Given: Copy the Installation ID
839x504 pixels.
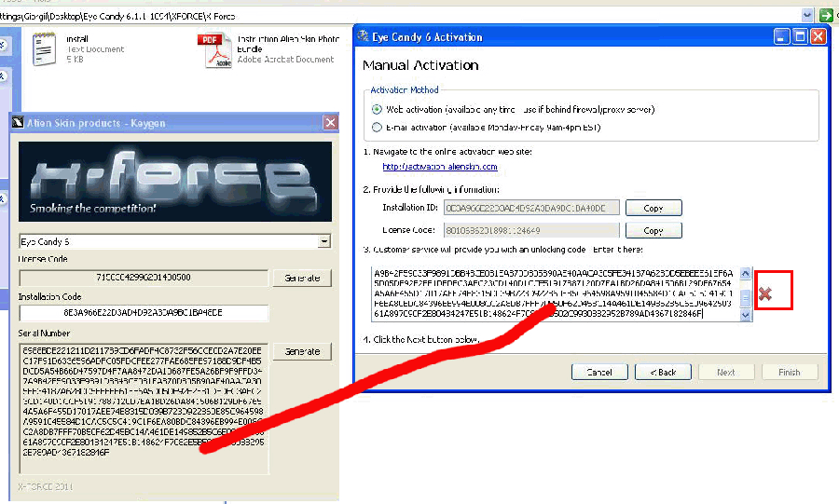Looking at the screenshot, I should (x=653, y=208).
